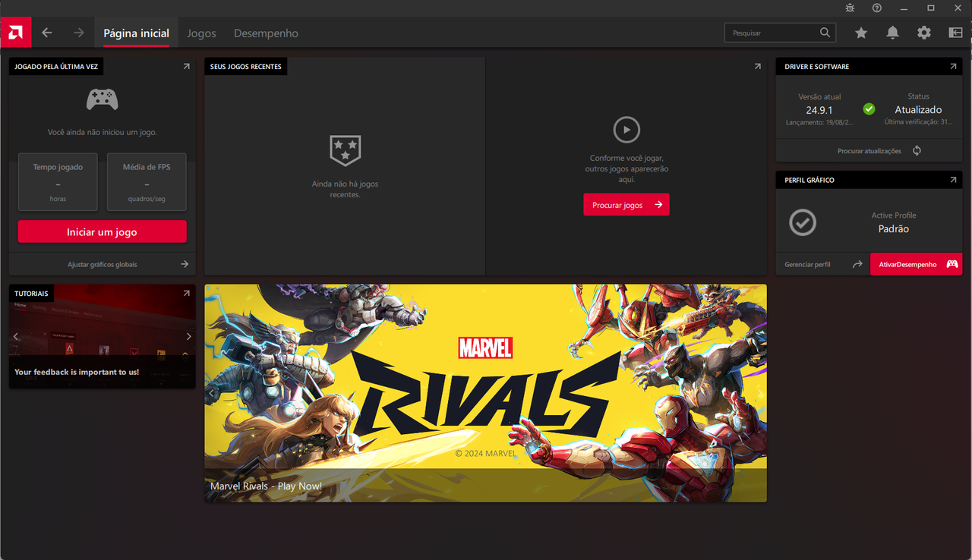Click AtivarDesempenho button
Screen dimensions: 972x560
click(916, 264)
